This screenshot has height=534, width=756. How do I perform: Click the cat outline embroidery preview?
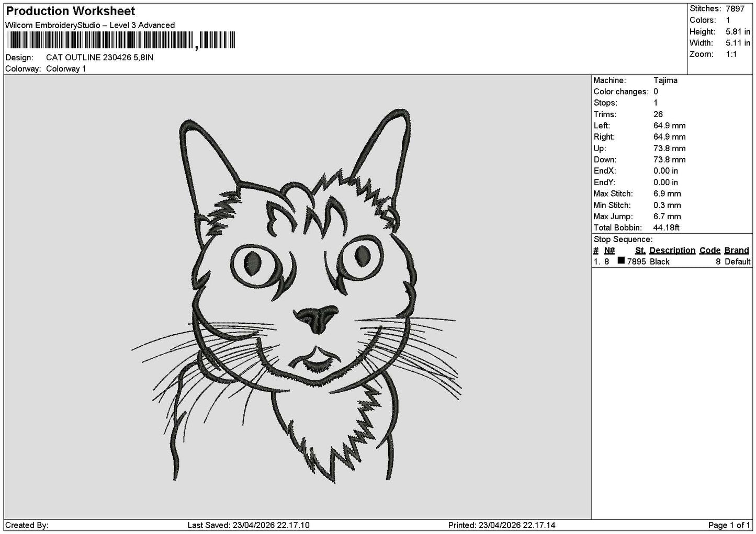coord(296,296)
